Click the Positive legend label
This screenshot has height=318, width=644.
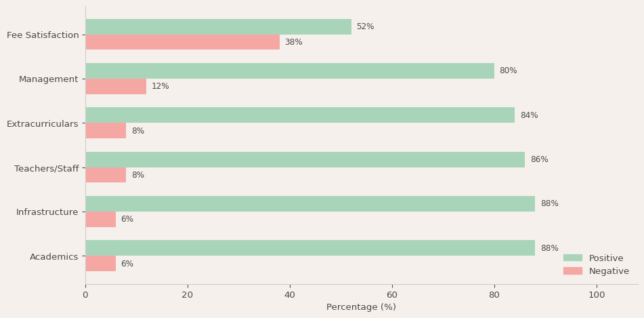pos(606,258)
